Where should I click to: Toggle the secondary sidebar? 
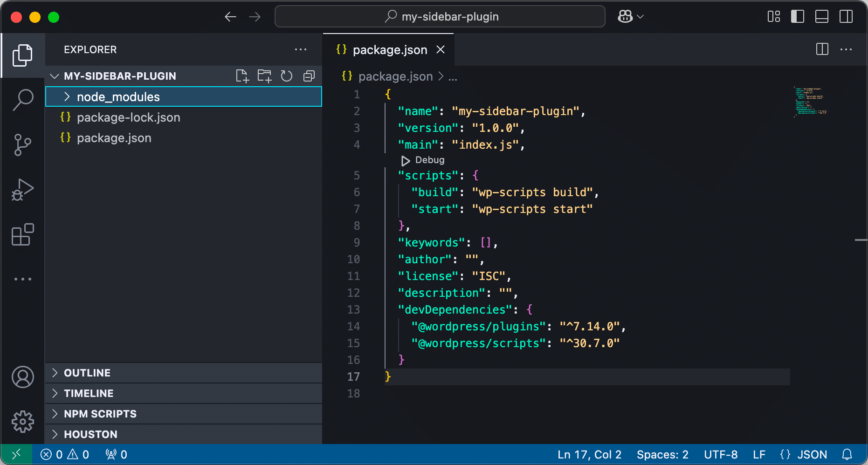pos(846,16)
